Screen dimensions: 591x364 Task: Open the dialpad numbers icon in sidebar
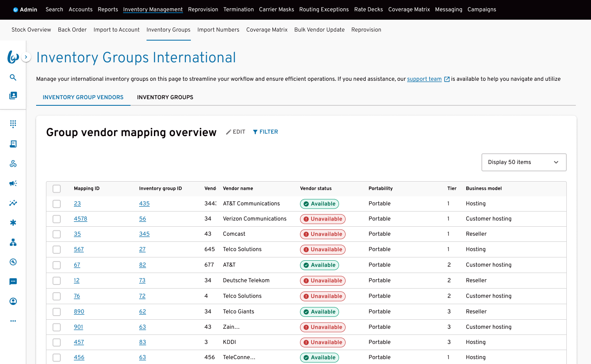coord(13,124)
